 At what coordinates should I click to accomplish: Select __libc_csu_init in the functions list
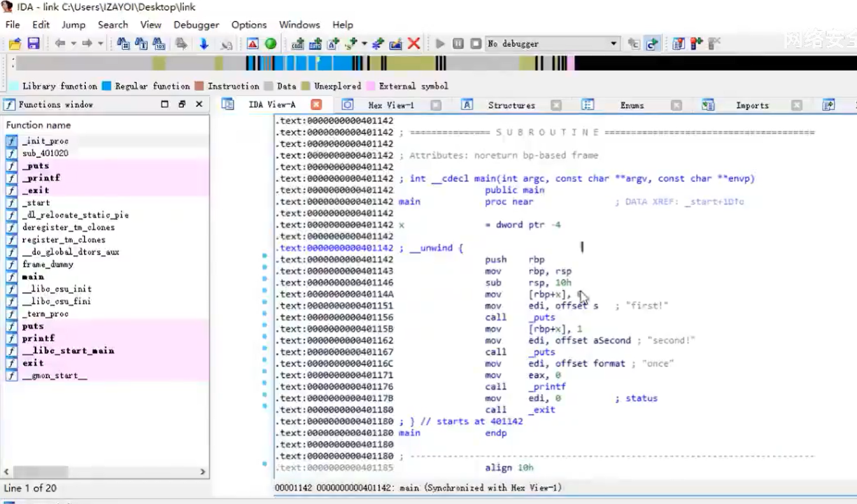[x=106, y=289]
